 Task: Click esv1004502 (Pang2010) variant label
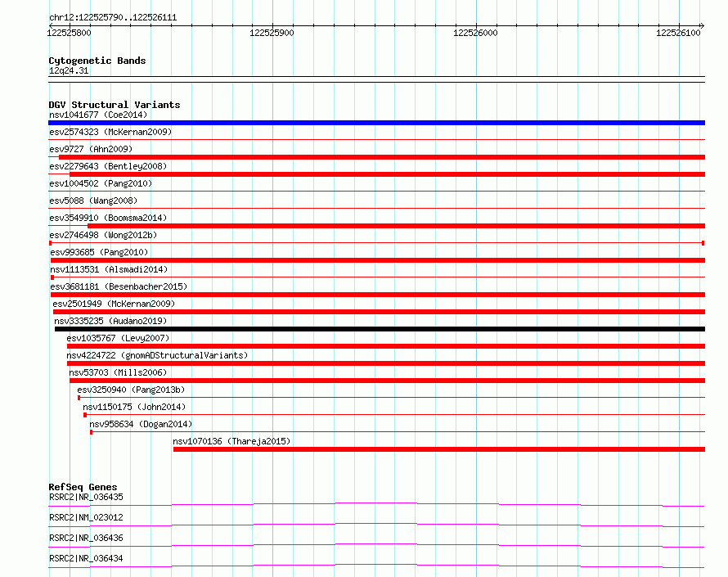[x=101, y=183]
